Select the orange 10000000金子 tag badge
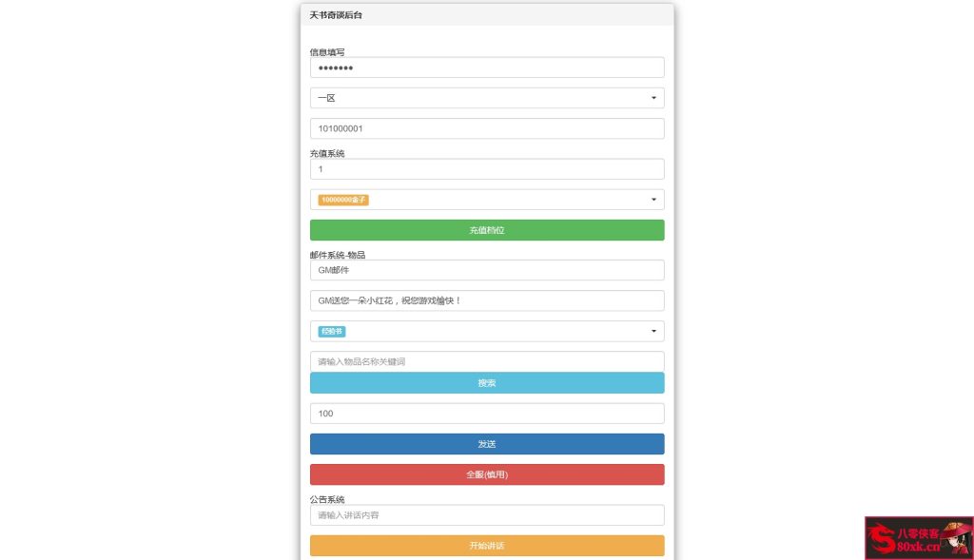The height and width of the screenshot is (560, 974). 341,200
